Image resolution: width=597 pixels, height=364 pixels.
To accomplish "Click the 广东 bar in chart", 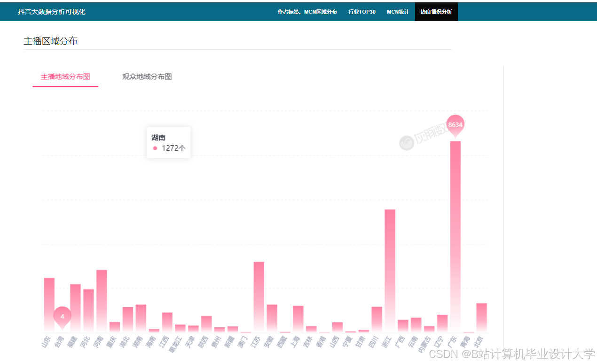I will coord(456,237).
